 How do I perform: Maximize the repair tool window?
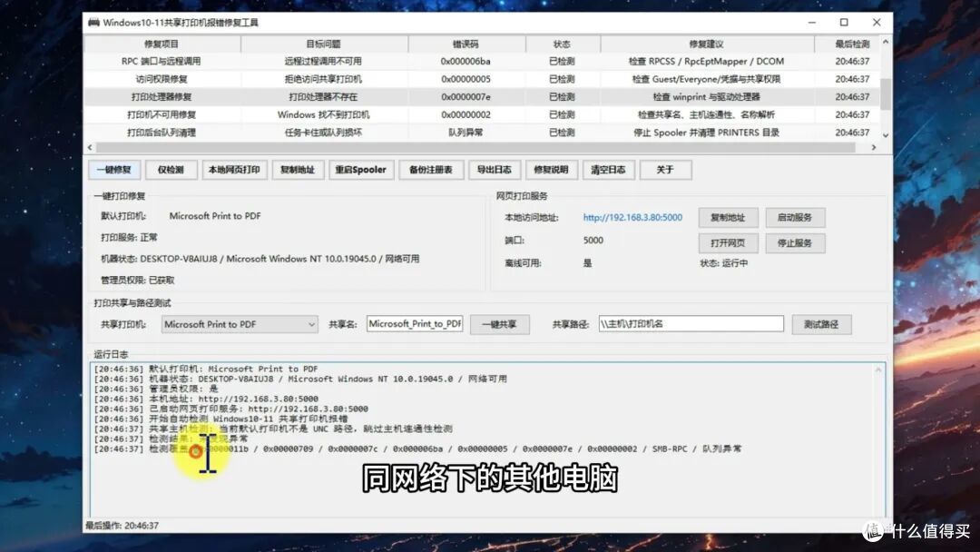pyautogui.click(x=844, y=23)
